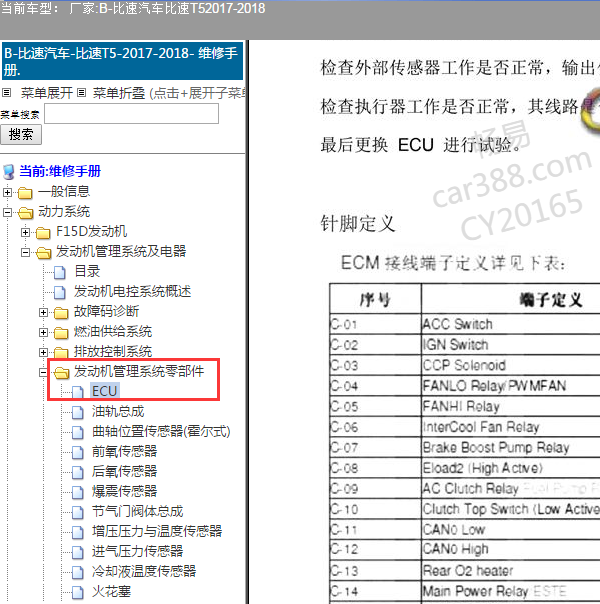
Task: Click the page icon for ECU
Action: coord(77,392)
